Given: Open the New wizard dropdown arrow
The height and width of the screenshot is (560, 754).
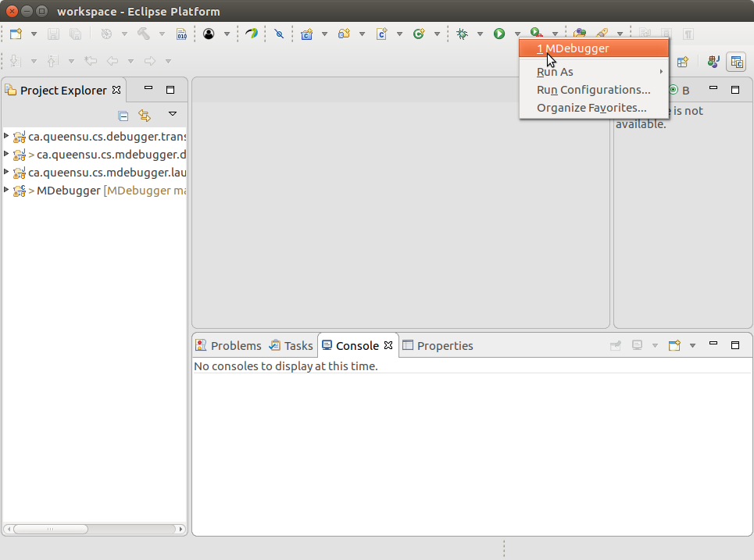Looking at the screenshot, I should (34, 34).
